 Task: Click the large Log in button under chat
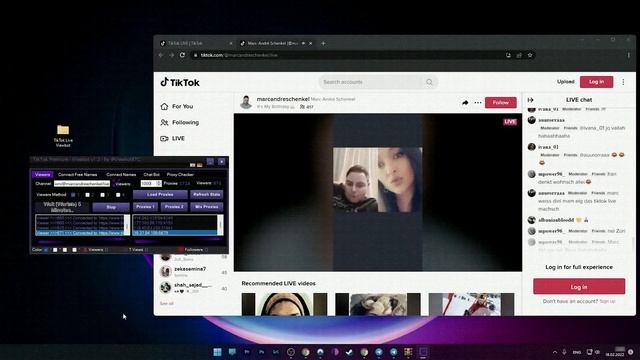(579, 287)
